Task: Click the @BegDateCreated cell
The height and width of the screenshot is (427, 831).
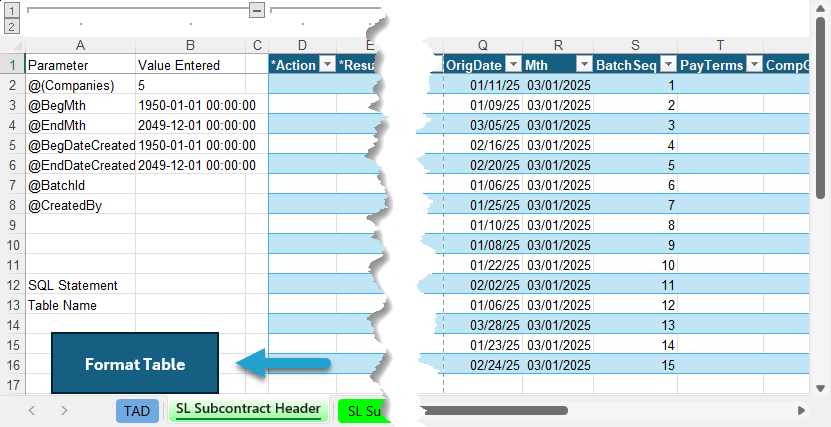Action: pyautogui.click(x=80, y=145)
